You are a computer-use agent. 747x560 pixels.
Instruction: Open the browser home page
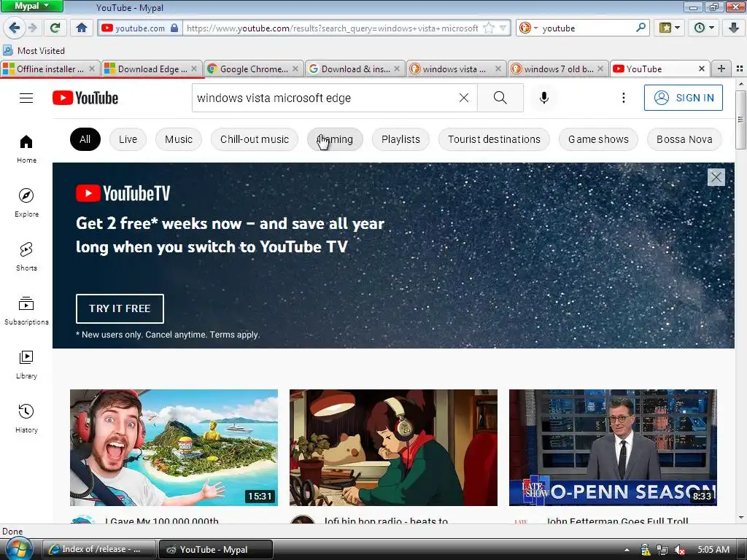[x=82, y=28]
